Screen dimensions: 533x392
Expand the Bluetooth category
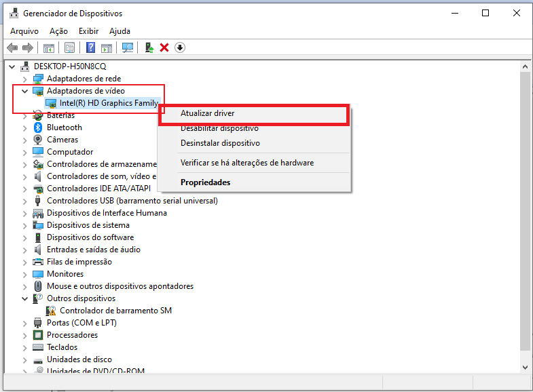[24, 128]
